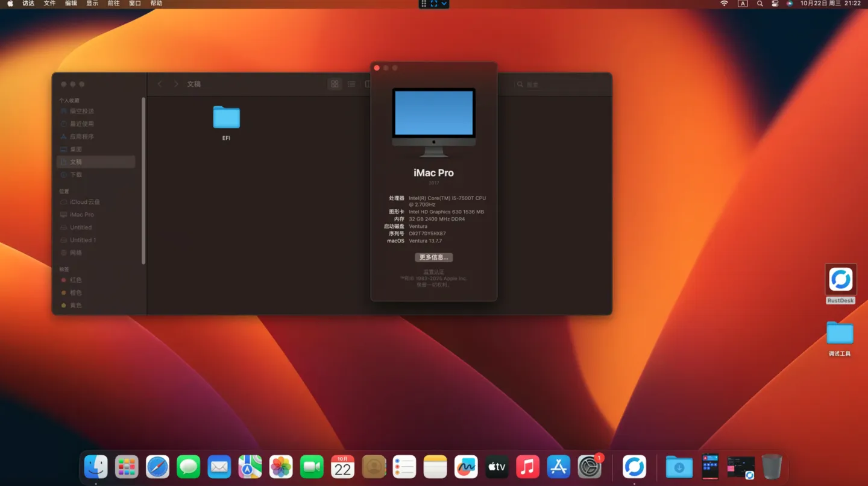This screenshot has height=486, width=868.
Task: Switch Finder to list view
Action: [x=351, y=84]
